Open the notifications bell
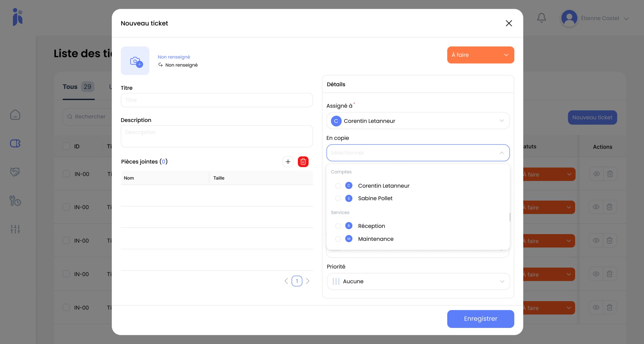644x344 pixels. pos(541,18)
